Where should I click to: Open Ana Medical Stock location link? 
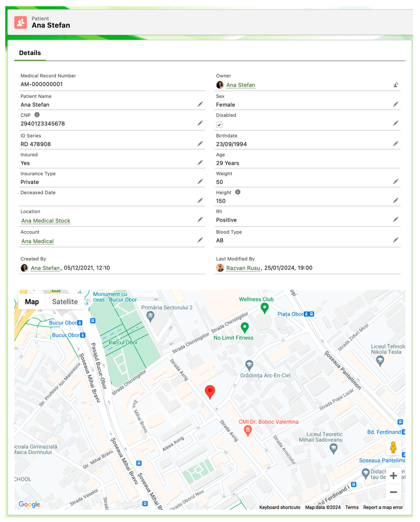coord(46,221)
